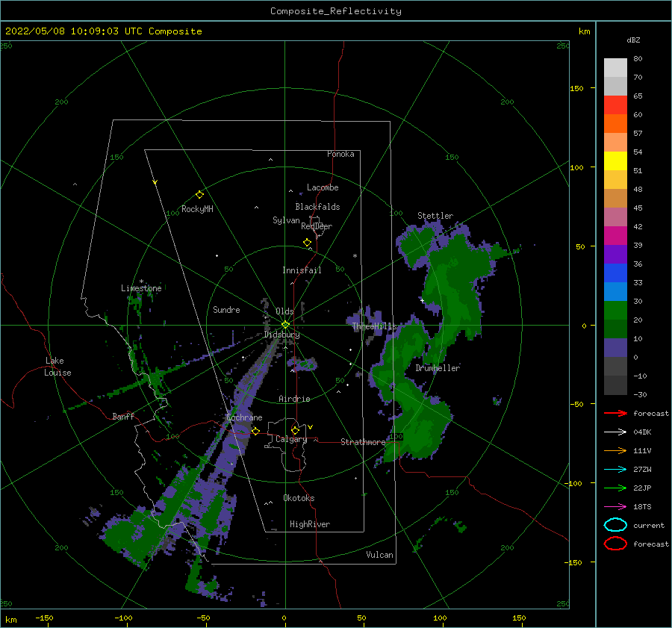Click the blue 33-36 dBZ color swatch
This screenshot has height=628, width=672.
(615, 273)
